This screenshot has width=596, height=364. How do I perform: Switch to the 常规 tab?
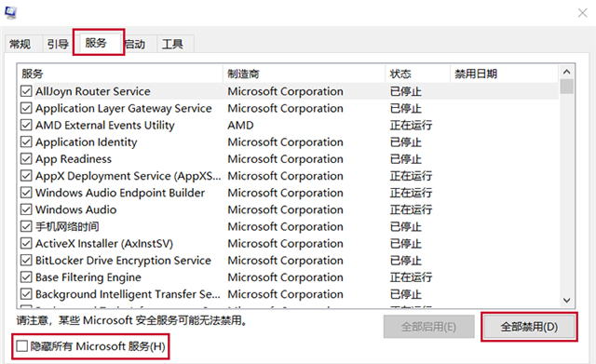click(x=20, y=44)
